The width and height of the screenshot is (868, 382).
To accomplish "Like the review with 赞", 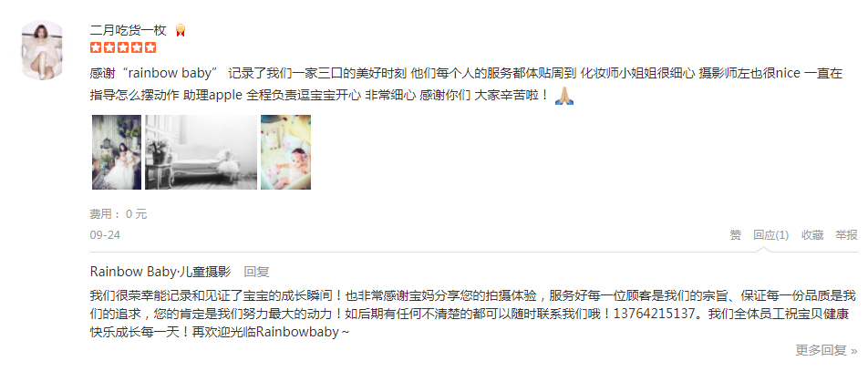I will pos(735,235).
